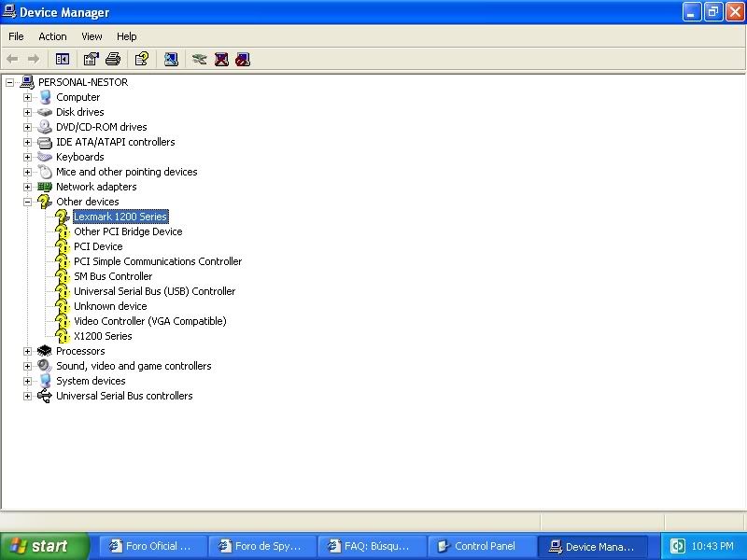Open the View menu
The image size is (747, 560).
coord(92,36)
